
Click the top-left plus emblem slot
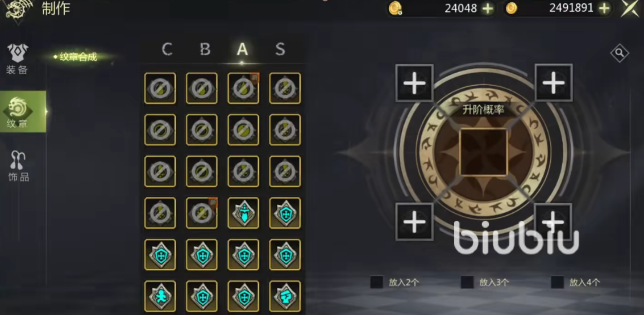(x=414, y=83)
